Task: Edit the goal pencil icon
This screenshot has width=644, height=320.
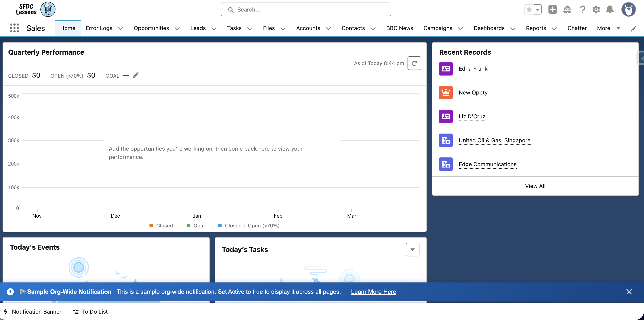Action: click(x=136, y=75)
